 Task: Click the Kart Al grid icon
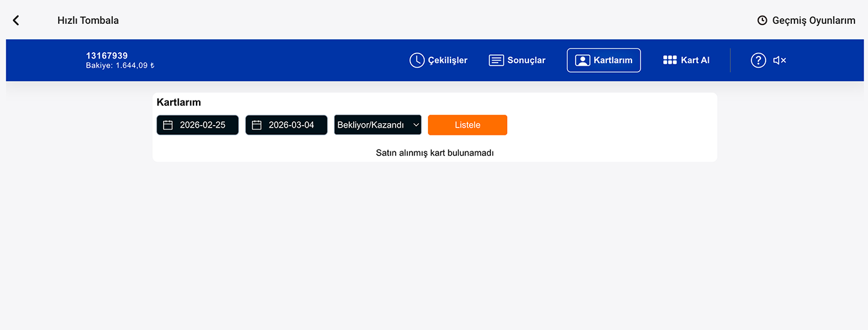click(x=670, y=60)
